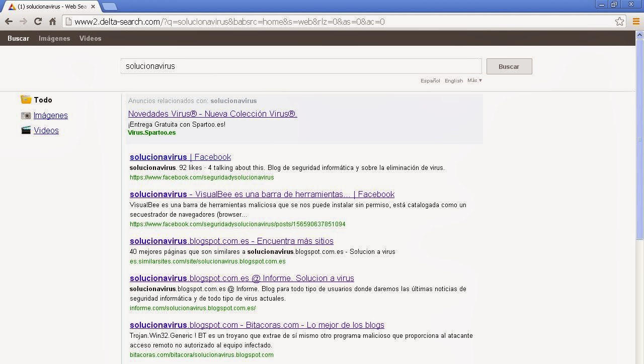644x364 pixels.
Task: Click the tab favicon triangle logo
Action: [12, 7]
